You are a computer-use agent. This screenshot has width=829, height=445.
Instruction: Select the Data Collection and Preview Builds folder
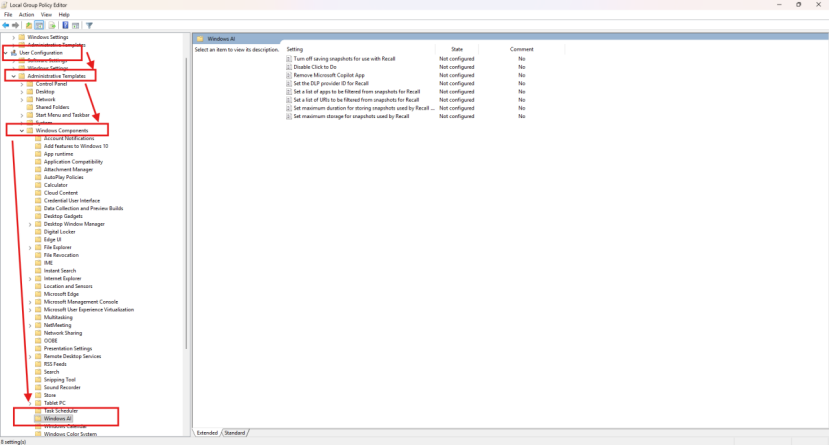[x=84, y=209]
